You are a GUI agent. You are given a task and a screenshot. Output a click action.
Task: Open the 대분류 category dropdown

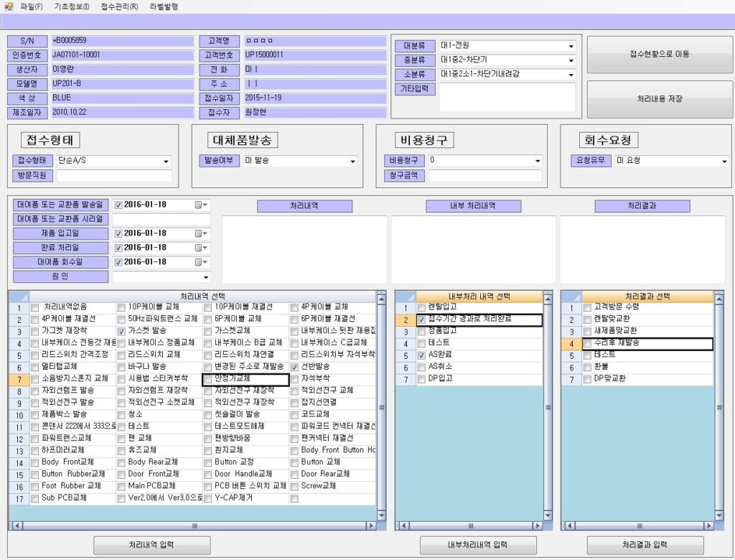click(x=571, y=46)
